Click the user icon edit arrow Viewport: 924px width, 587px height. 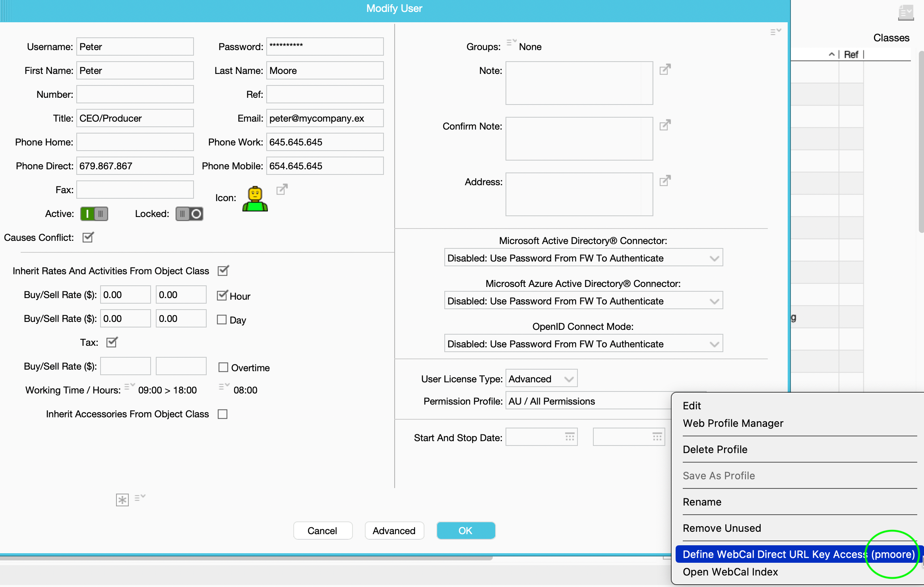tap(282, 189)
